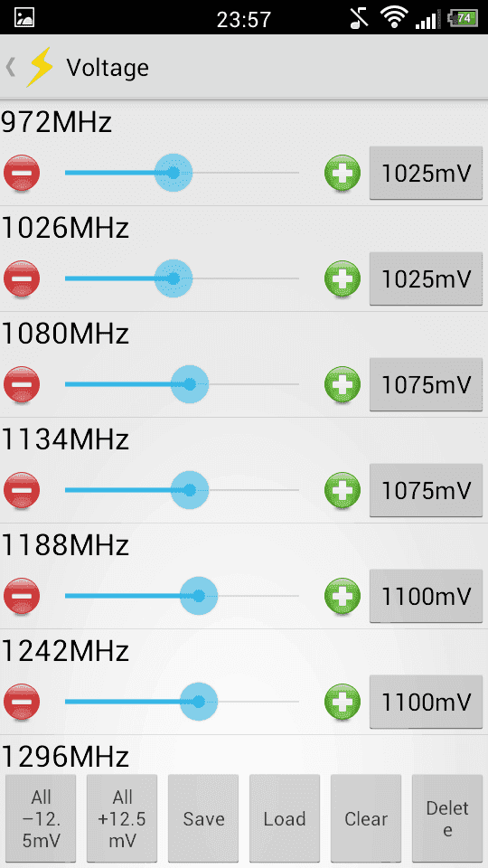Clear the voltage settings
Screen dimensions: 488x868
(366, 819)
